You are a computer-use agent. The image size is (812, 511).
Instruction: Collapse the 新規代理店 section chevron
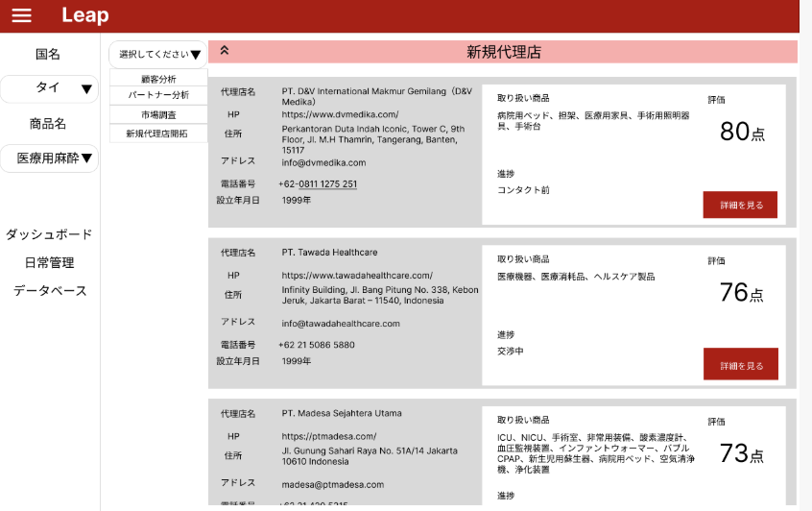[x=225, y=52]
